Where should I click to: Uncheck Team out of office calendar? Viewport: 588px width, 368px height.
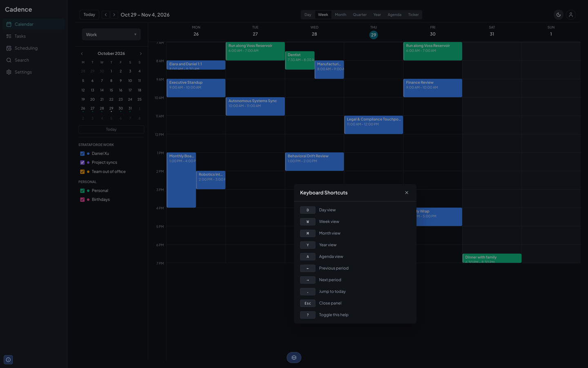[82, 172]
